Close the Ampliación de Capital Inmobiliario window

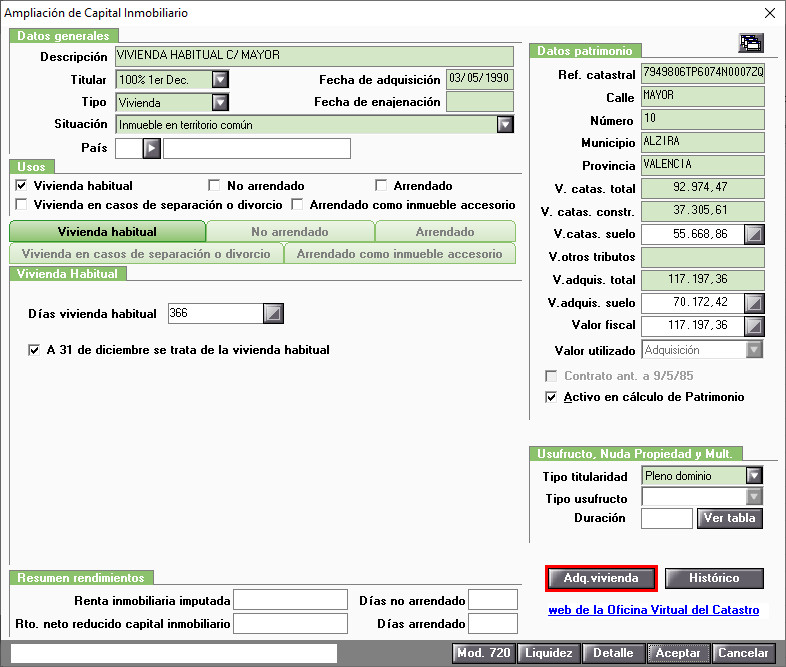pyautogui.click(x=770, y=13)
